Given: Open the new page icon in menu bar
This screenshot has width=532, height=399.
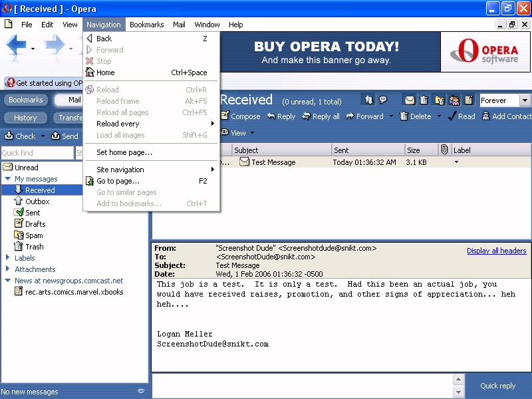Looking at the screenshot, I should (x=9, y=24).
